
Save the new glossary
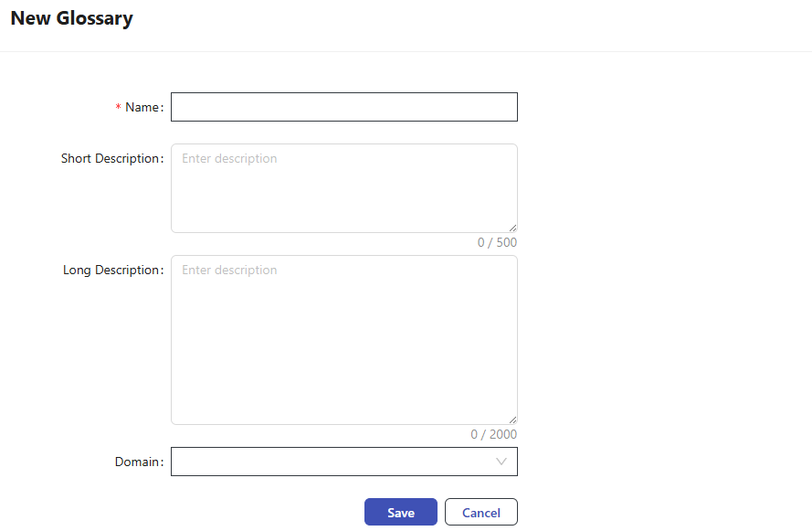tap(400, 513)
